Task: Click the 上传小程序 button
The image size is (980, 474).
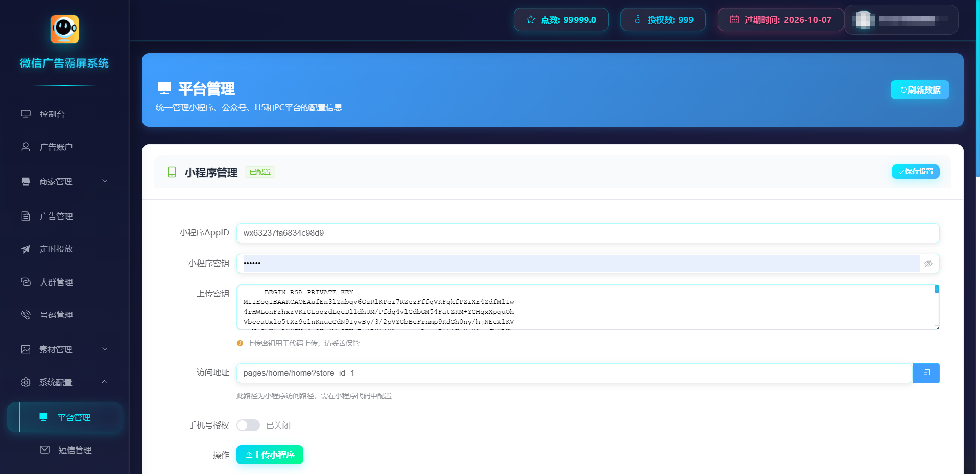Action: click(270, 455)
